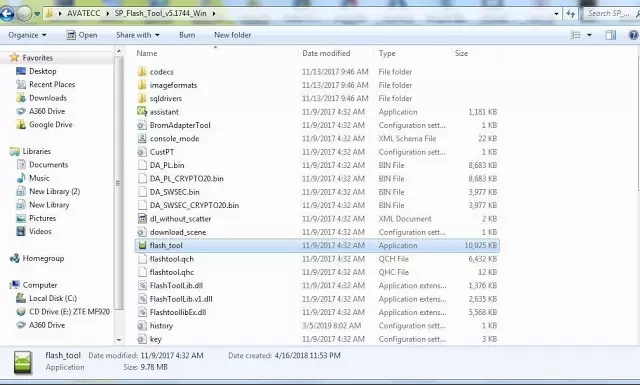The width and height of the screenshot is (640, 385).
Task: Open Pictures library
Action: pos(42,218)
